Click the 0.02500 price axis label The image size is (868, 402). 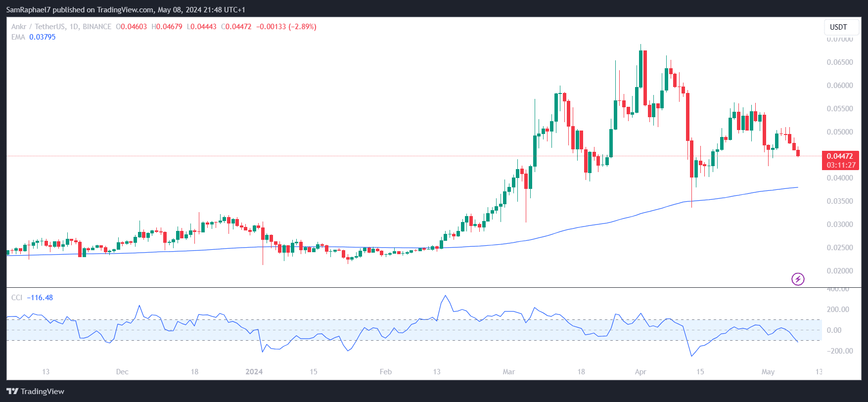840,248
